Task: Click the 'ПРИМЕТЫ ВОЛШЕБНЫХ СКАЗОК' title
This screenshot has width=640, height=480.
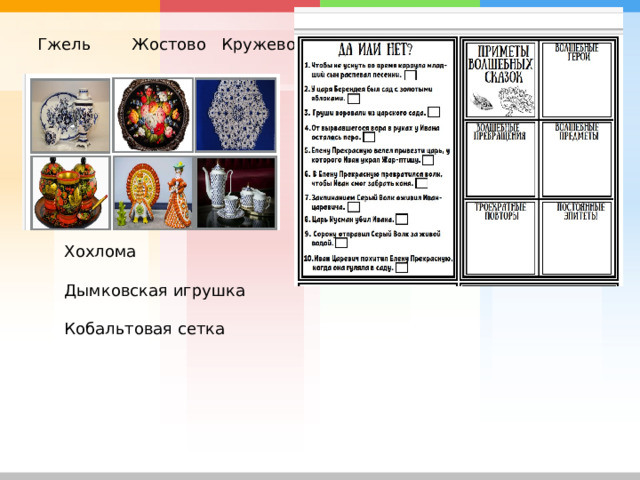Action: pyautogui.click(x=500, y=64)
